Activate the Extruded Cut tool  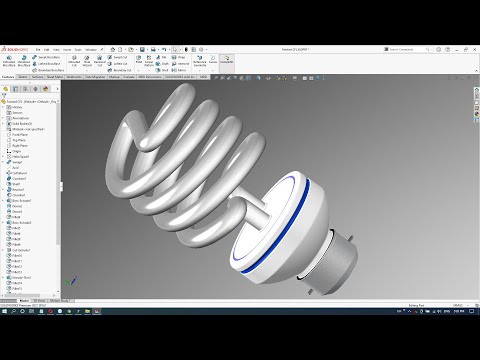[x=74, y=61]
